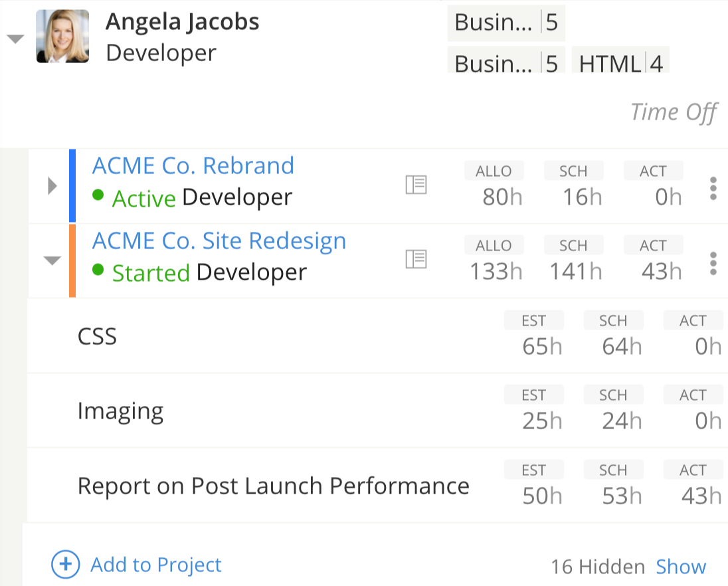728x586 pixels.
Task: Select Report on Post Launch Performance task
Action: (x=273, y=486)
